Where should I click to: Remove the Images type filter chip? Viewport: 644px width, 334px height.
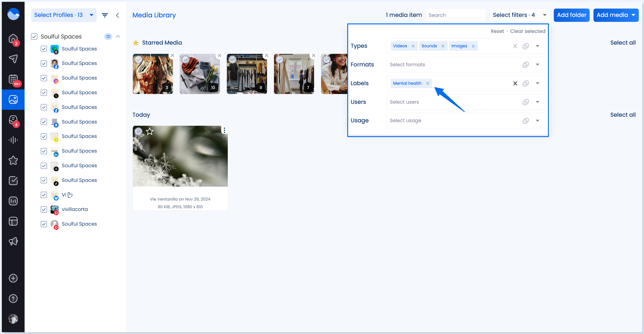tap(473, 46)
